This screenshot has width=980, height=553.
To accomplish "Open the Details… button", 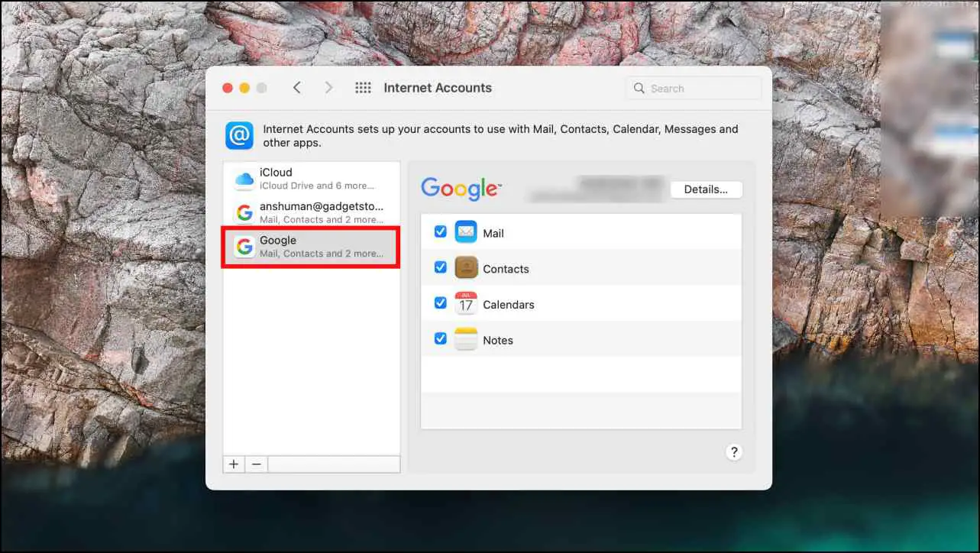I will click(706, 189).
